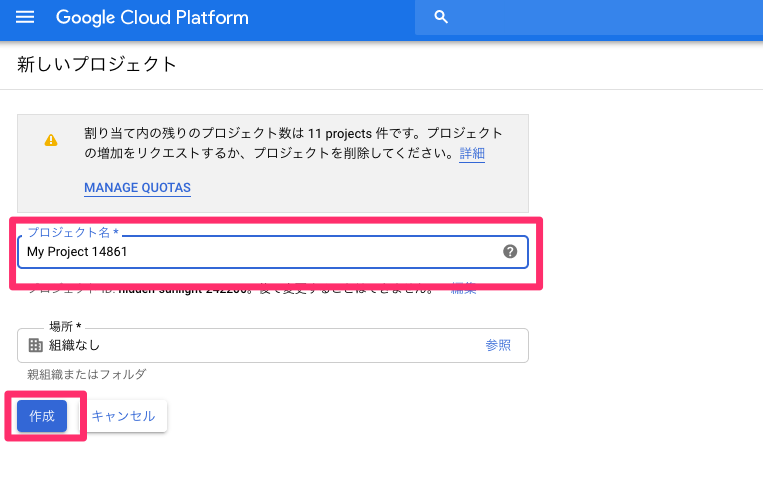Click the 場所 field showing 組織なし
The height and width of the screenshot is (496, 763).
[260, 345]
